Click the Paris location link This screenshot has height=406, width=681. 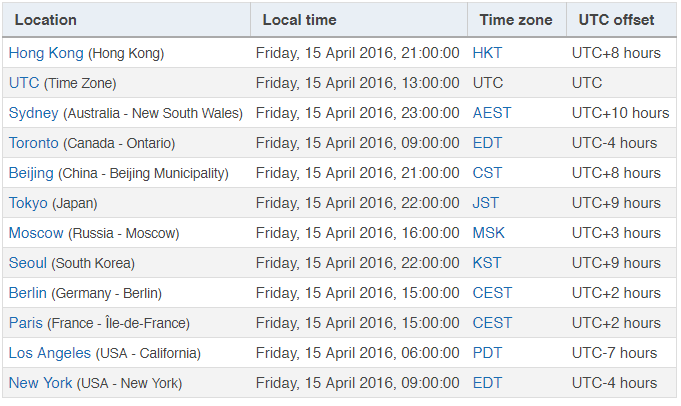point(26,323)
